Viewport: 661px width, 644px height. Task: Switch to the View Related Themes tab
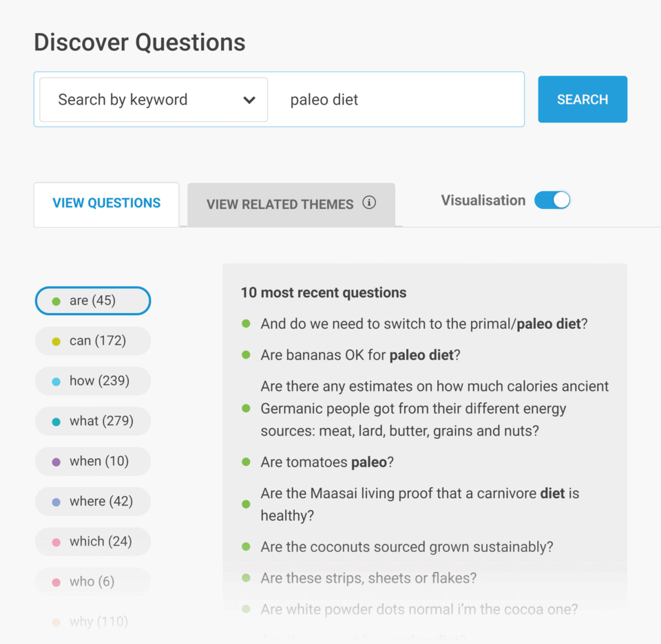point(280,204)
